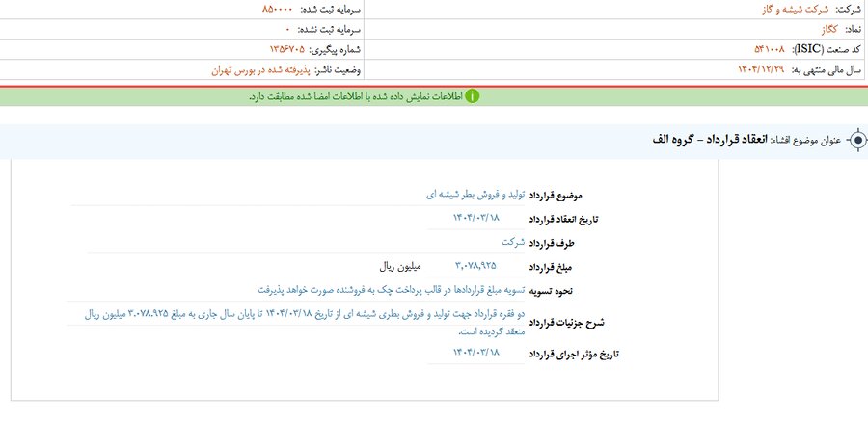Image resolution: width=868 pixels, height=422 pixels.
Task: Click the target icon beside the disclosure title
Action: (857, 141)
